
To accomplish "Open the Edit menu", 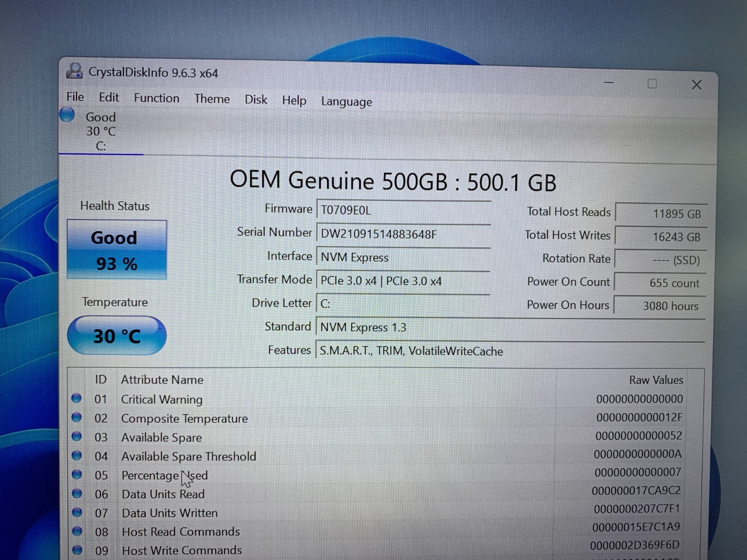I will (109, 97).
